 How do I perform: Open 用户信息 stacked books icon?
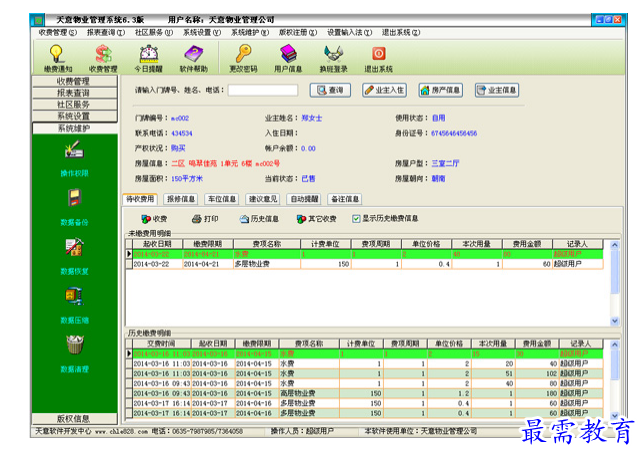(x=288, y=59)
